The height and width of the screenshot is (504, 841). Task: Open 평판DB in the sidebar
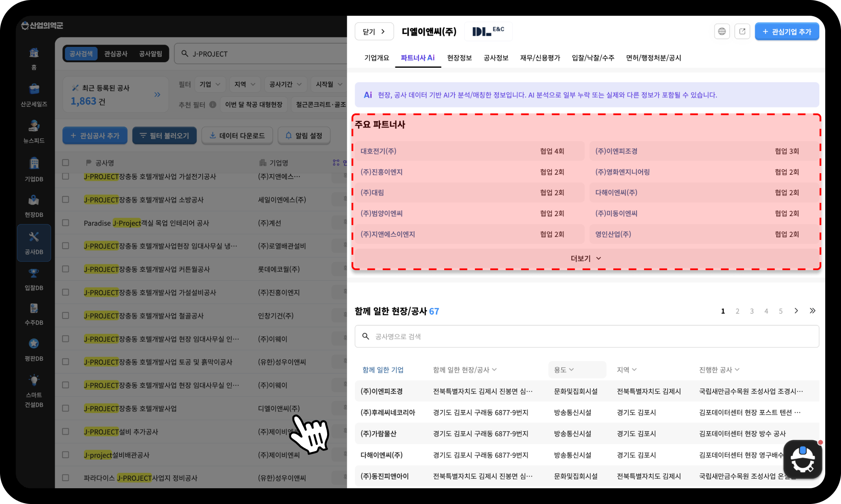tap(34, 350)
